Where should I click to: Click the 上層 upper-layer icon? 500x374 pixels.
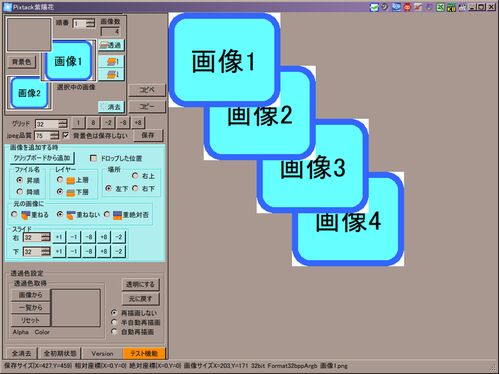[x=70, y=180]
